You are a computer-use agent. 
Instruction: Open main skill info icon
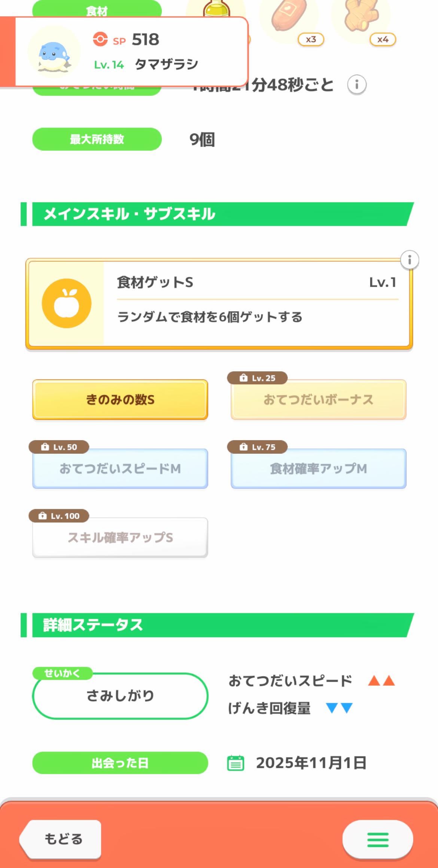[x=409, y=260]
